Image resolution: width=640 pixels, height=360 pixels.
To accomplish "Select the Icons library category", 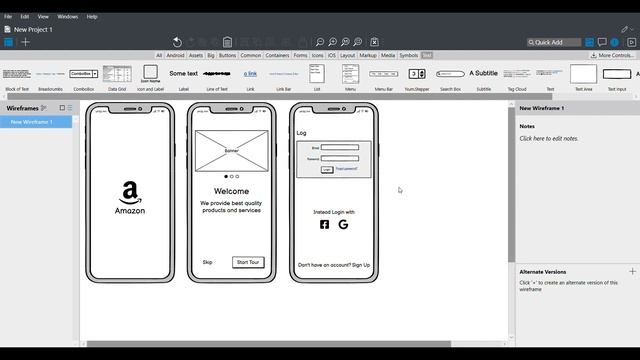I will pos(318,55).
